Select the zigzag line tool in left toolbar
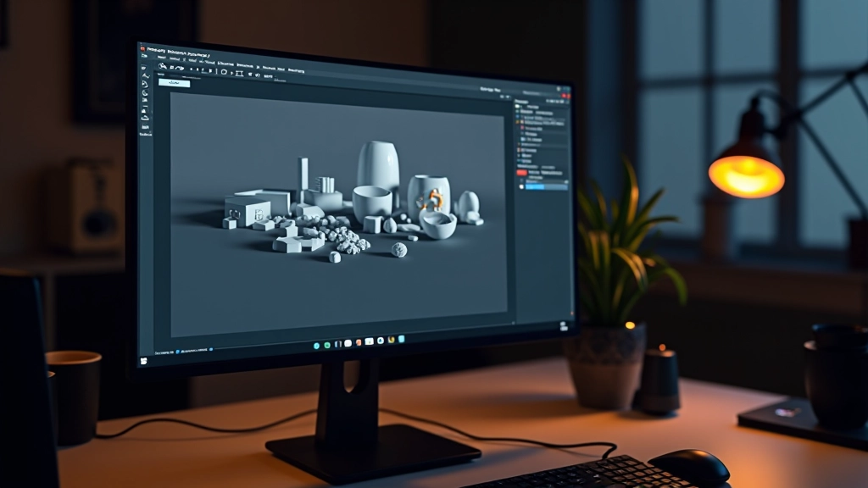The image size is (868, 488). pos(146,75)
